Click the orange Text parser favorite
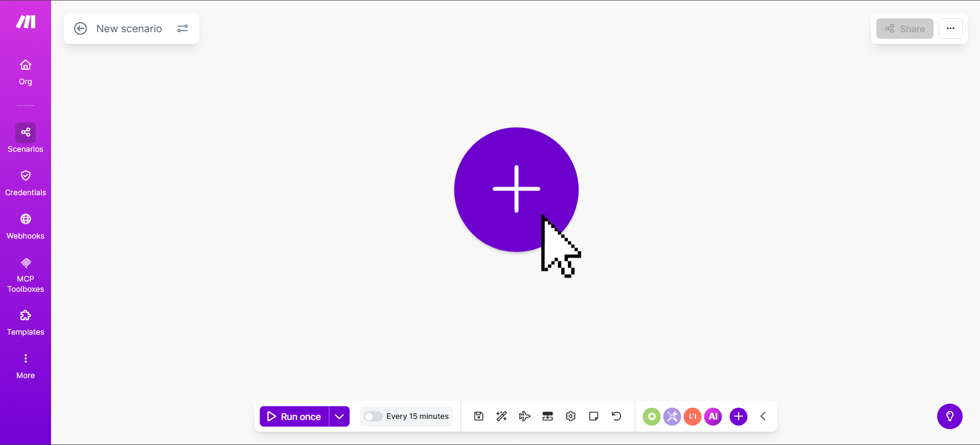This screenshot has width=980, height=445. click(692, 416)
